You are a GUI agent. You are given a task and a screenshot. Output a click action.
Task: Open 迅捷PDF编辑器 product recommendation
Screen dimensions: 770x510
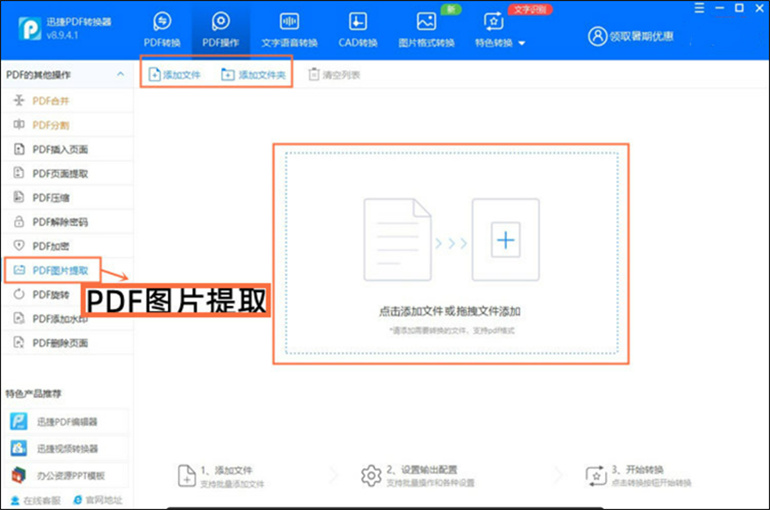click(x=65, y=421)
